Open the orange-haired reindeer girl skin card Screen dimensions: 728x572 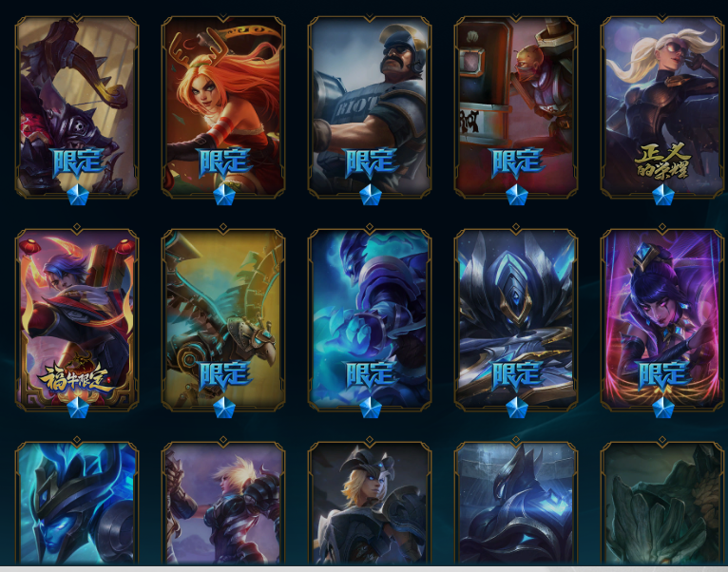click(x=223, y=106)
